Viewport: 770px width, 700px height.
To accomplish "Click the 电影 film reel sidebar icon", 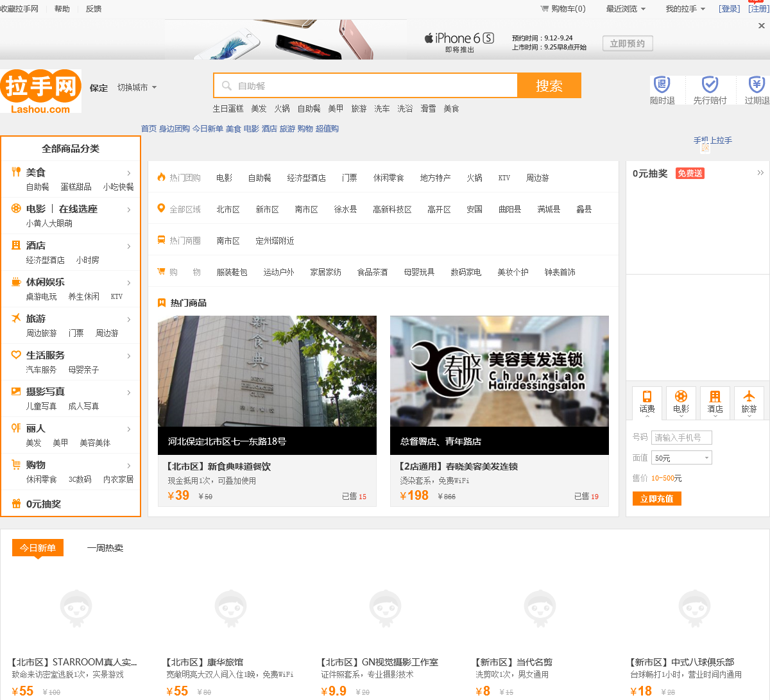I will (16, 209).
